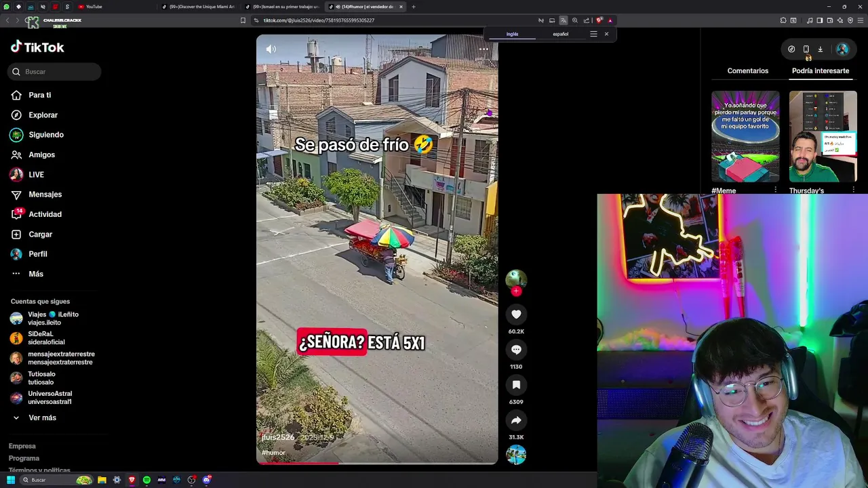Click TikTok Buscar search field
Viewport: 868px width, 488px height.
click(x=55, y=72)
